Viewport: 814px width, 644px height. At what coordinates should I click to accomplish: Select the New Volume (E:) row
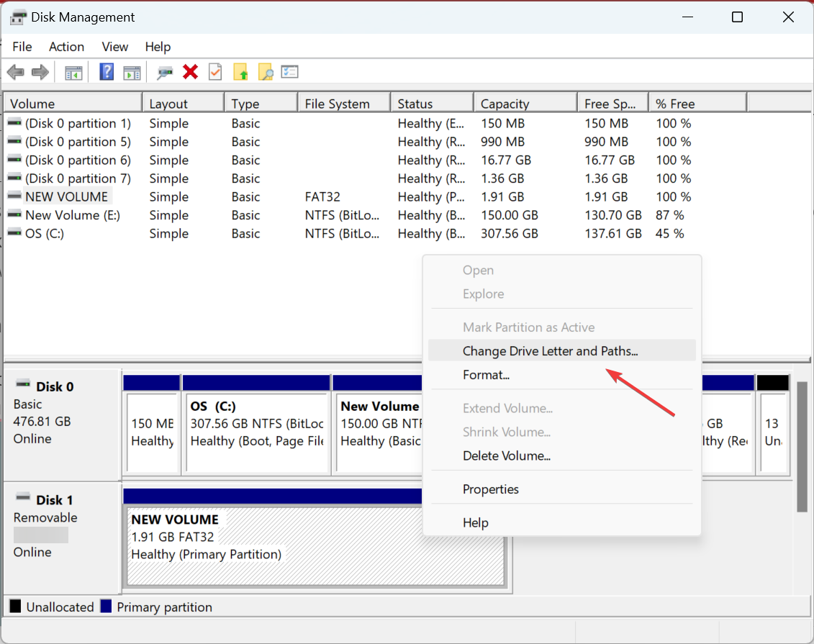(x=72, y=215)
